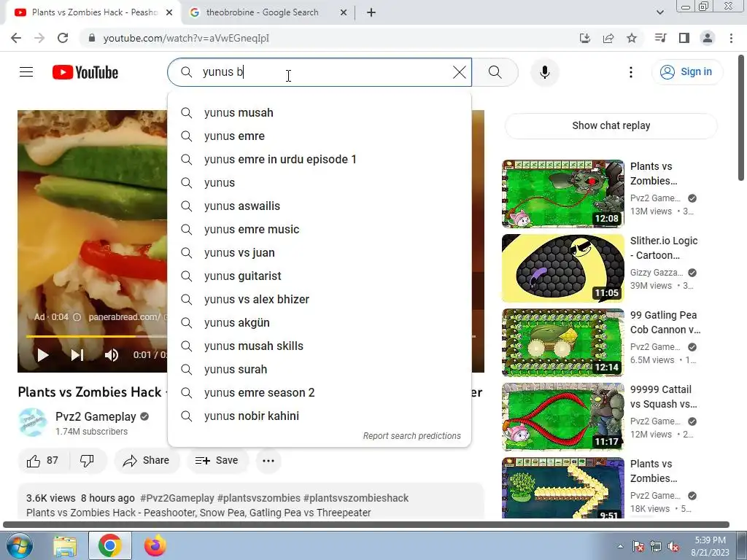Open Chrome share page icon

click(608, 38)
